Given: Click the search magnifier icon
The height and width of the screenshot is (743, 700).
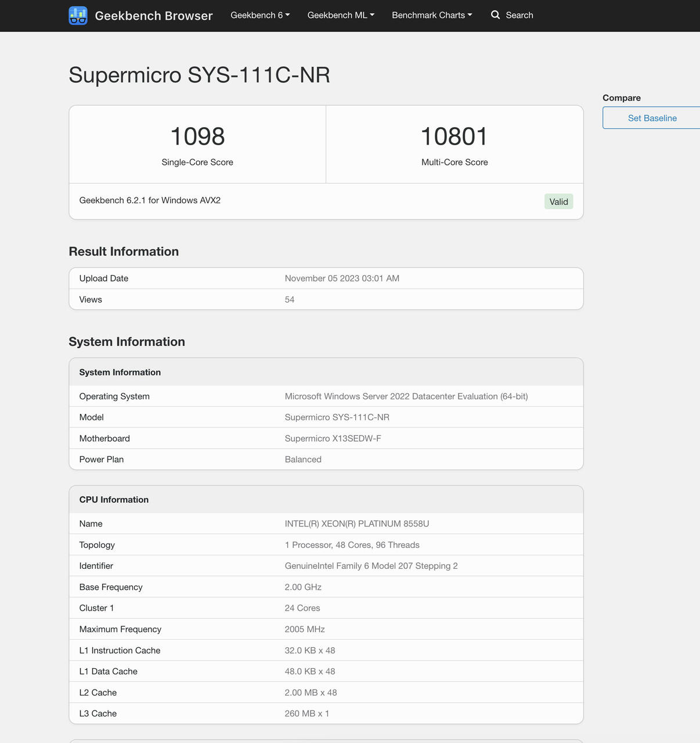Looking at the screenshot, I should coord(495,15).
